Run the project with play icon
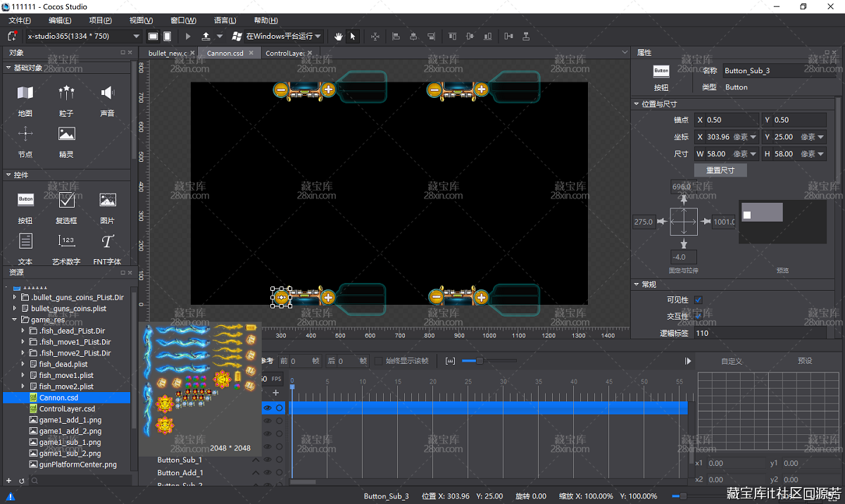 tap(188, 36)
